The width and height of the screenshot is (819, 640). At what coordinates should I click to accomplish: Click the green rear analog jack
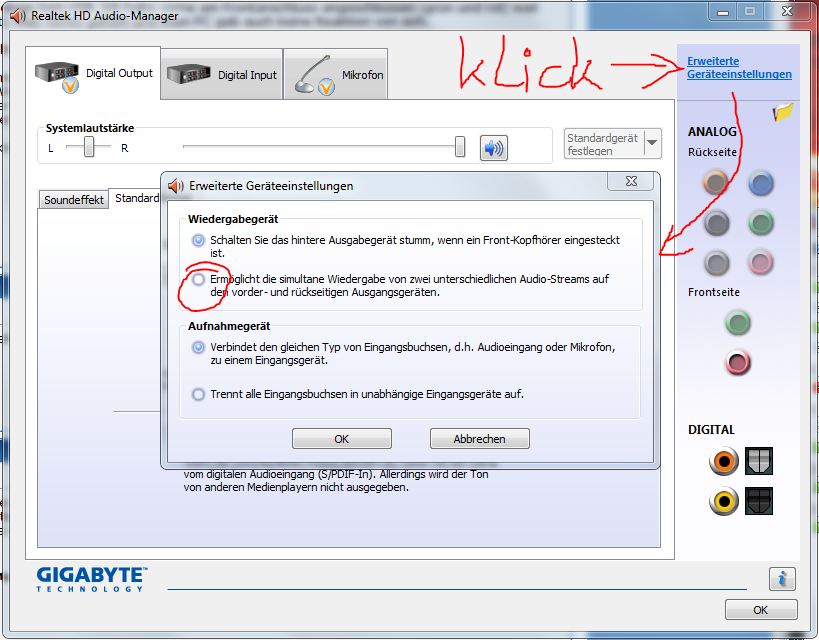click(760, 223)
